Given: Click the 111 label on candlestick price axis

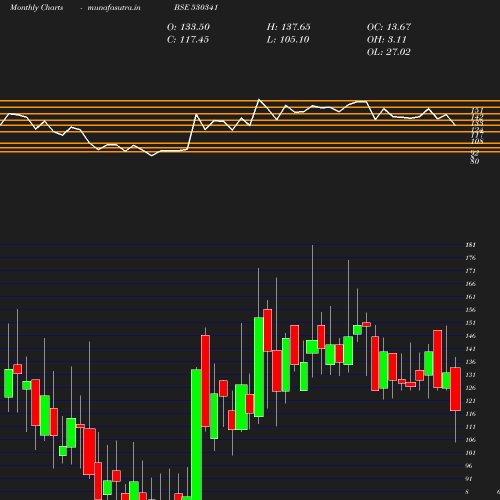Looking at the screenshot, I should click(470, 427).
